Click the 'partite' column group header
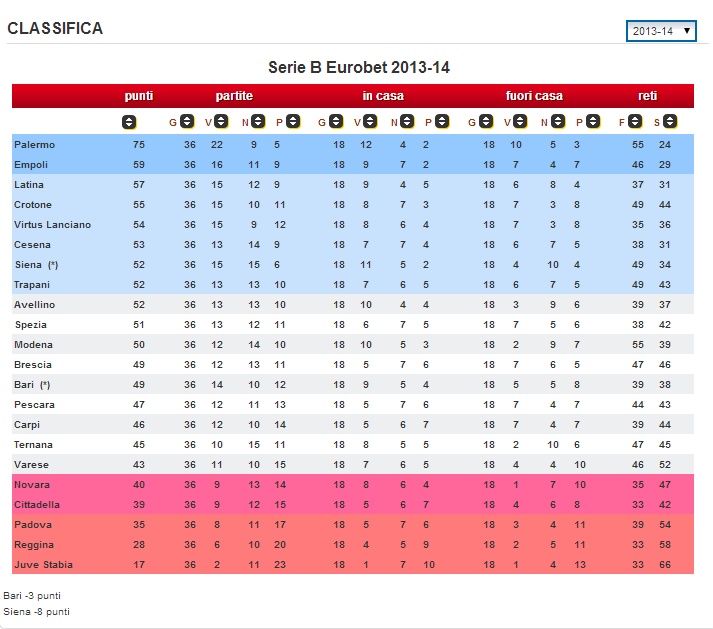The image size is (713, 629). click(x=234, y=96)
